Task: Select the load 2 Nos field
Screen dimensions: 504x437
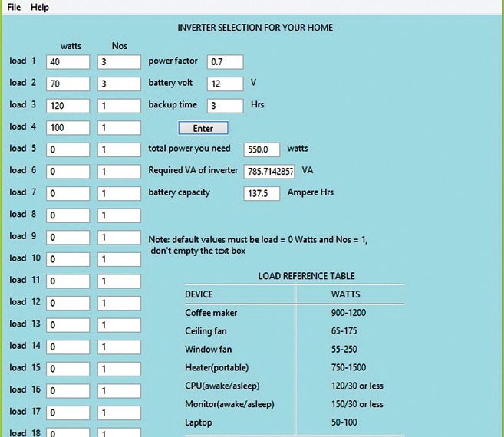Action: pos(119,84)
